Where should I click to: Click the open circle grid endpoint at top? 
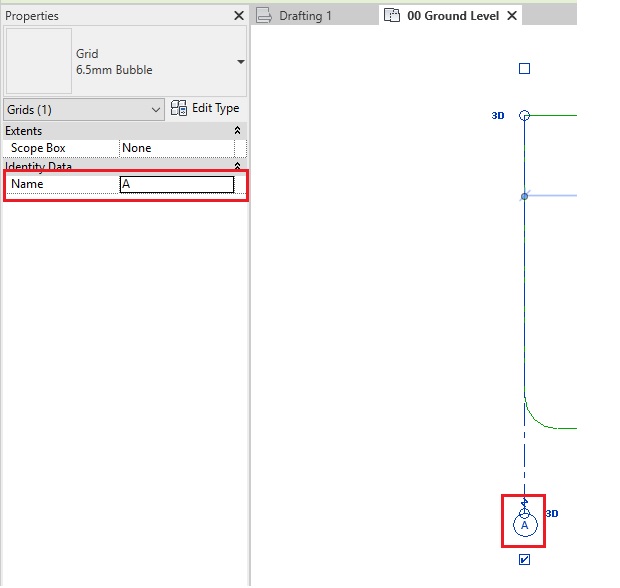pyautogui.click(x=524, y=116)
